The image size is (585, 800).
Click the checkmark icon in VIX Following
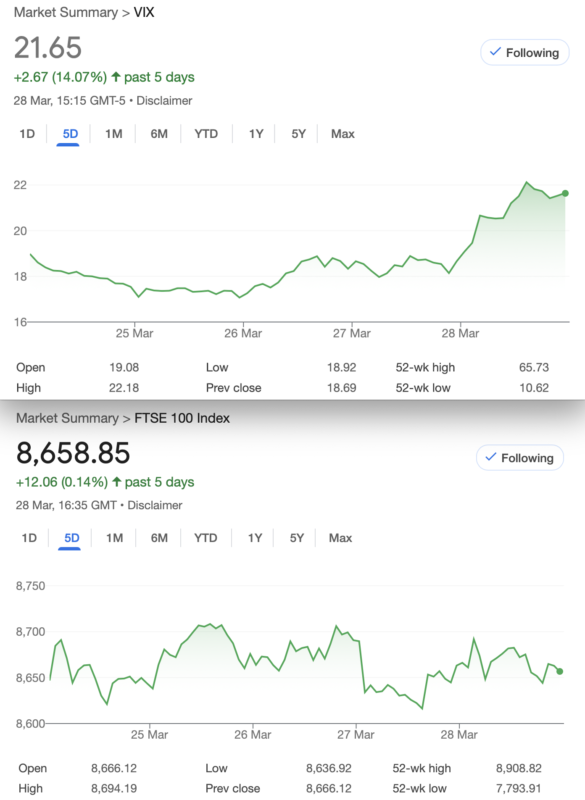coord(495,52)
